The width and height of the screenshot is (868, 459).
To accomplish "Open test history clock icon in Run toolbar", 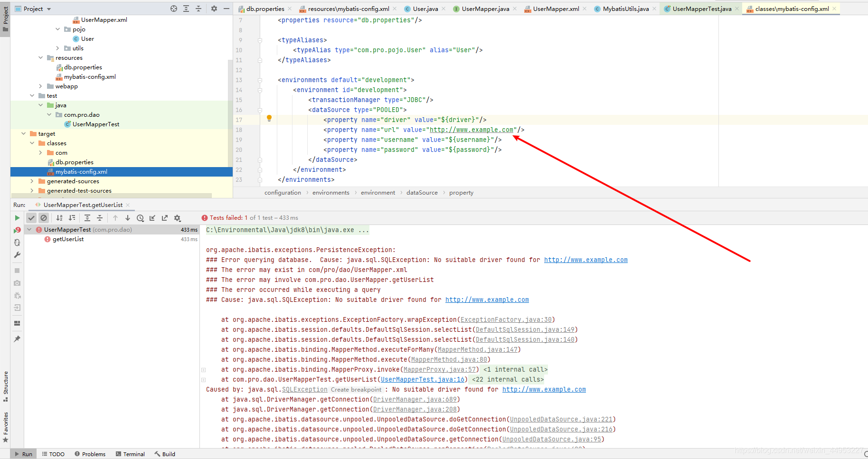I will click(x=140, y=217).
